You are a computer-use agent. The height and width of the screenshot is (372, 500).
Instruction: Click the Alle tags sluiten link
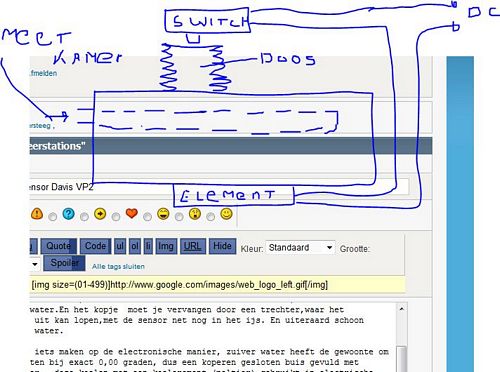118,267
